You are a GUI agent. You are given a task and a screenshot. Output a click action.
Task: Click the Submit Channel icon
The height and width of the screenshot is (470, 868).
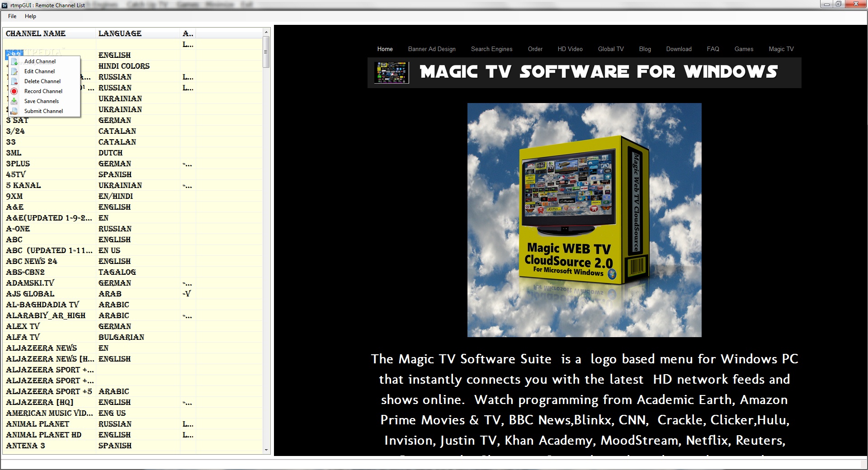[14, 111]
